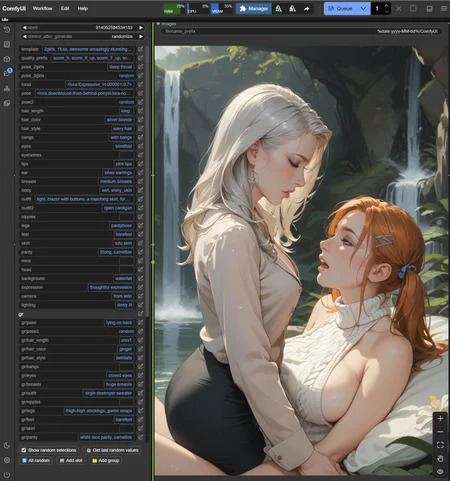Click the cancel X icon beside the batch count
The width and height of the screenshot is (450, 481).
coord(399,9)
